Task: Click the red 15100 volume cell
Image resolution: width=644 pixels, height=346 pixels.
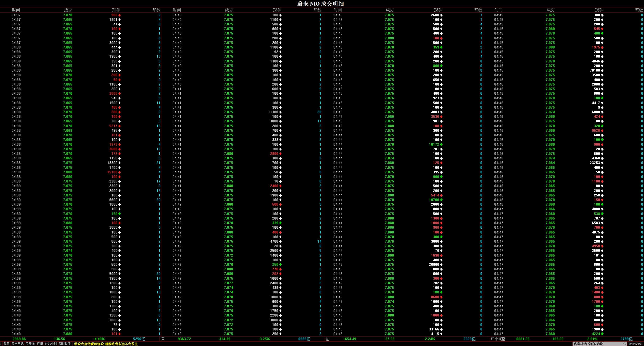Action: (114, 172)
